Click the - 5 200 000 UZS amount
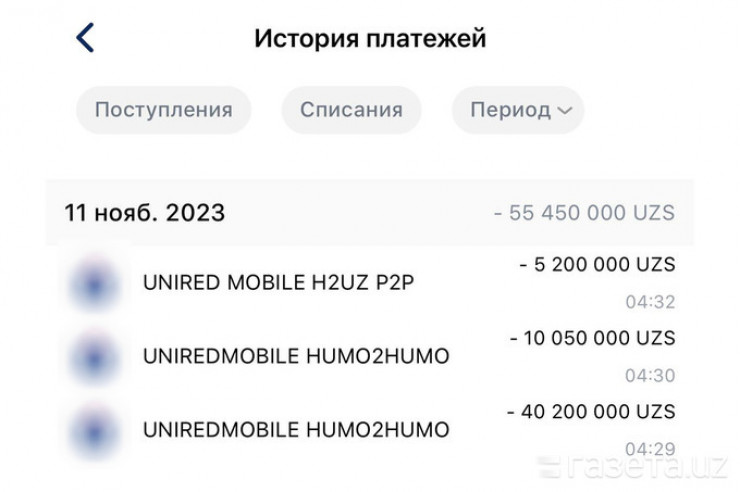This screenshot has height=492, width=740. [x=597, y=265]
